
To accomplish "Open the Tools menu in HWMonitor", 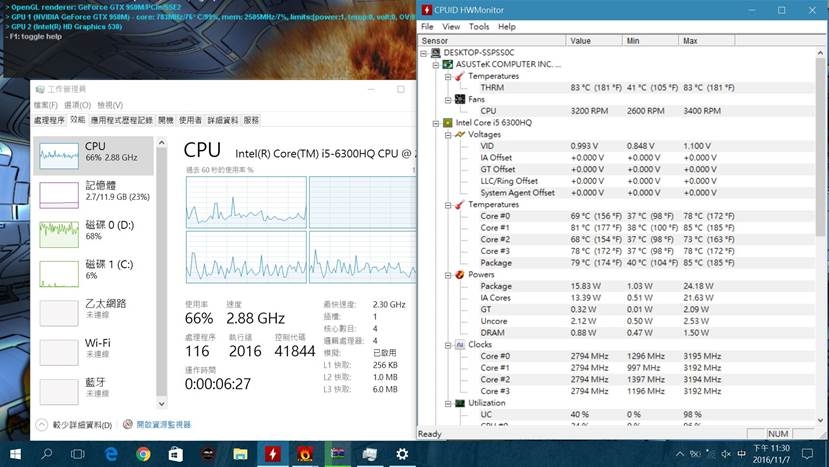I will [479, 26].
